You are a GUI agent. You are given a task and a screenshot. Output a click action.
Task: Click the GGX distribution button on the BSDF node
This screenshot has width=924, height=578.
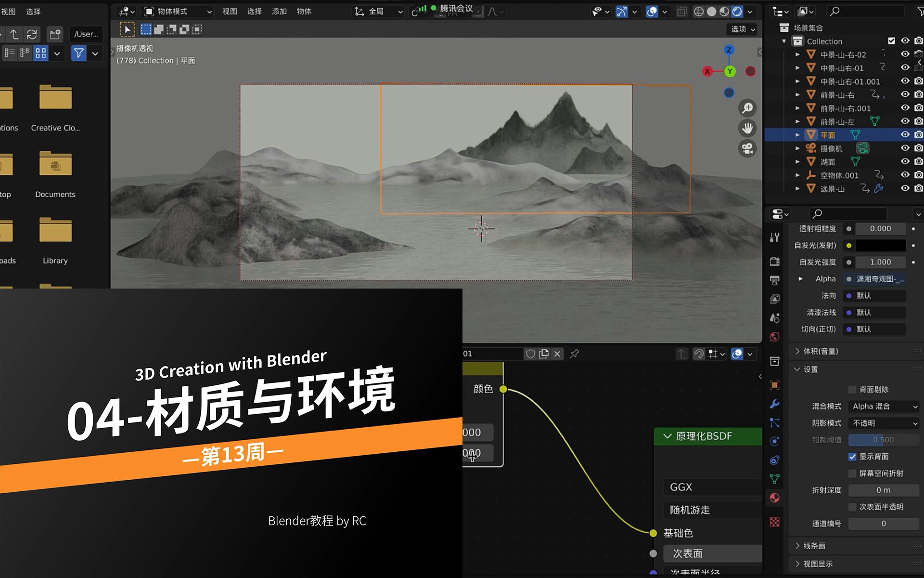coord(711,487)
